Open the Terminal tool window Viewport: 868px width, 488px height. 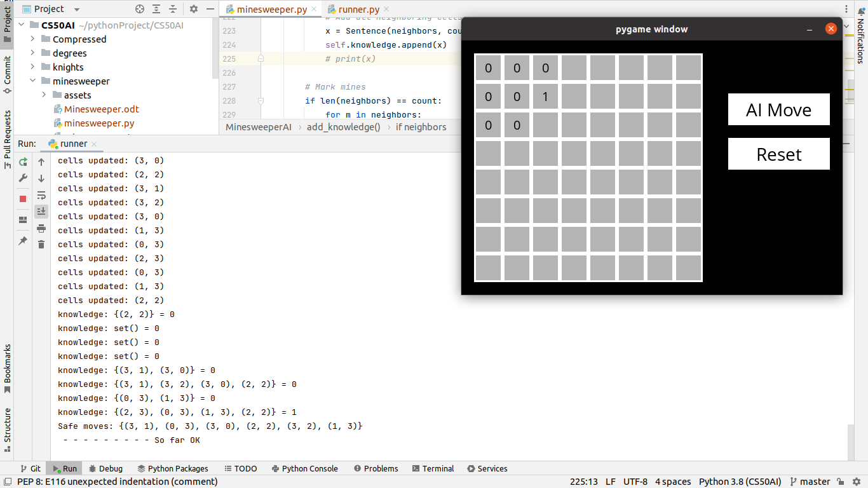coord(433,468)
